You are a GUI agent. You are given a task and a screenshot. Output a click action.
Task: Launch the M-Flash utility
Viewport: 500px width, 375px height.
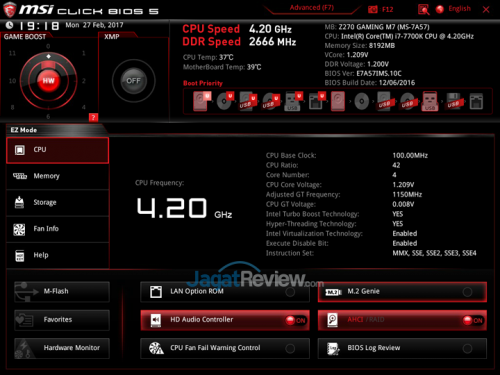point(62,292)
